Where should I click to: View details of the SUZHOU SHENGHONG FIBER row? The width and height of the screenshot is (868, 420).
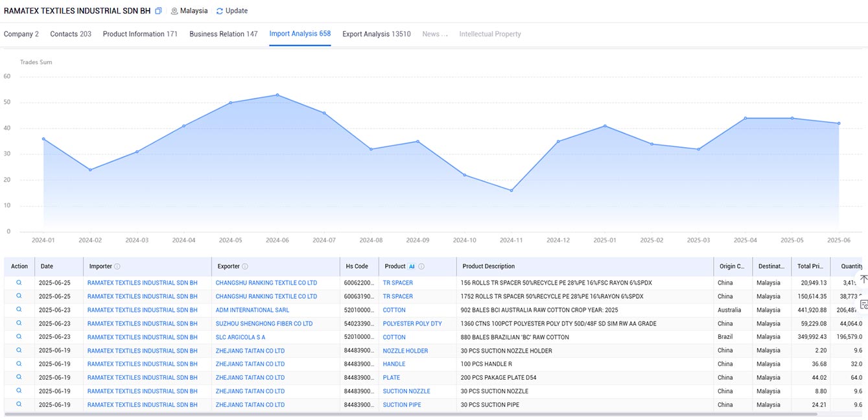19,323
